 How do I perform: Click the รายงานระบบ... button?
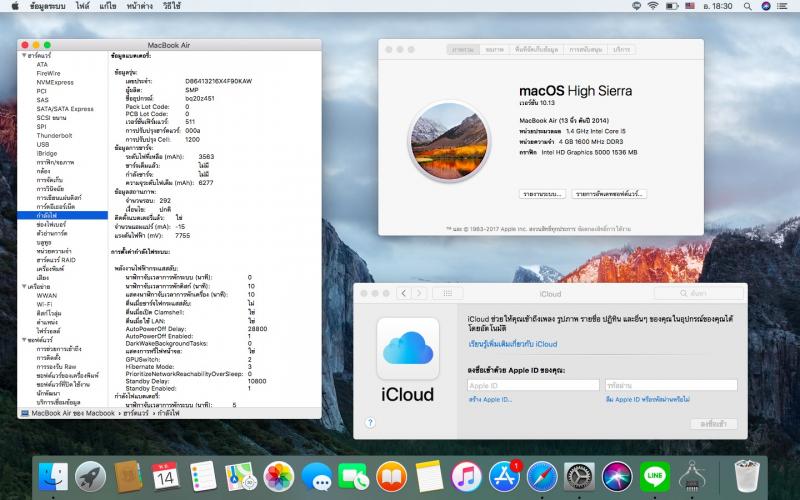tap(542, 194)
